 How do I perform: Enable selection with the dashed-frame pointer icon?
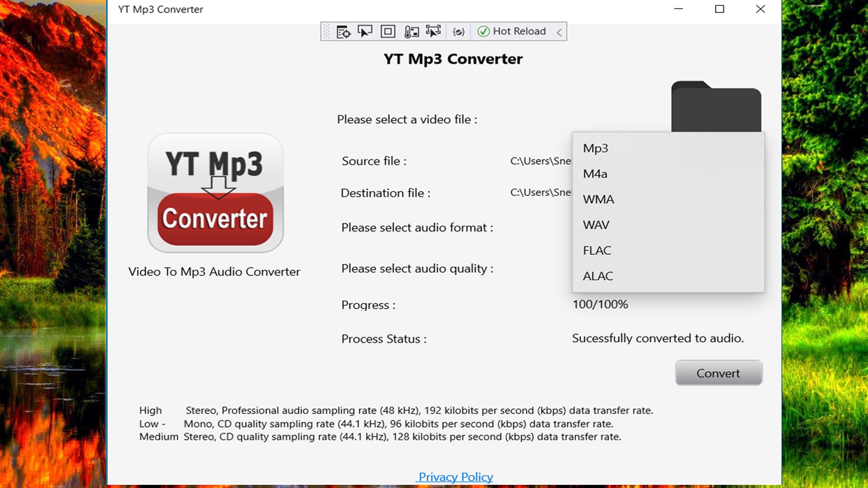(x=434, y=31)
